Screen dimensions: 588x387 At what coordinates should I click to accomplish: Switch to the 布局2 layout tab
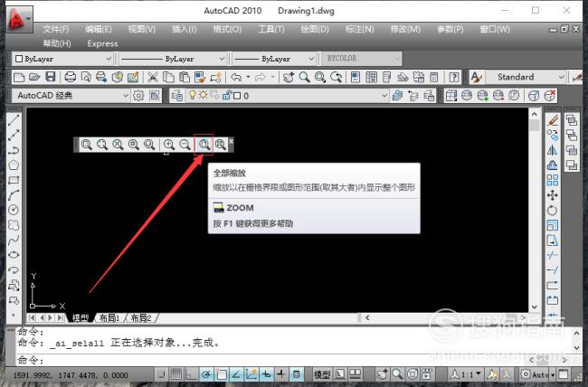(140, 318)
